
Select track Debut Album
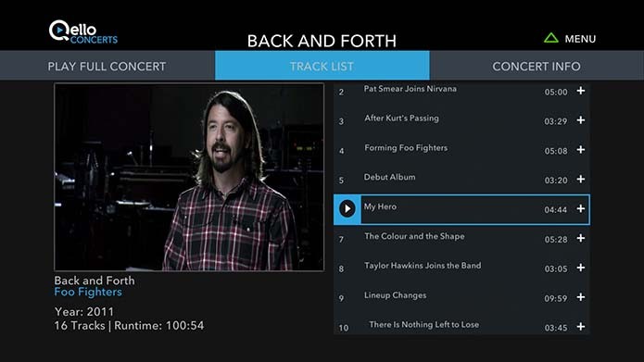(461, 180)
